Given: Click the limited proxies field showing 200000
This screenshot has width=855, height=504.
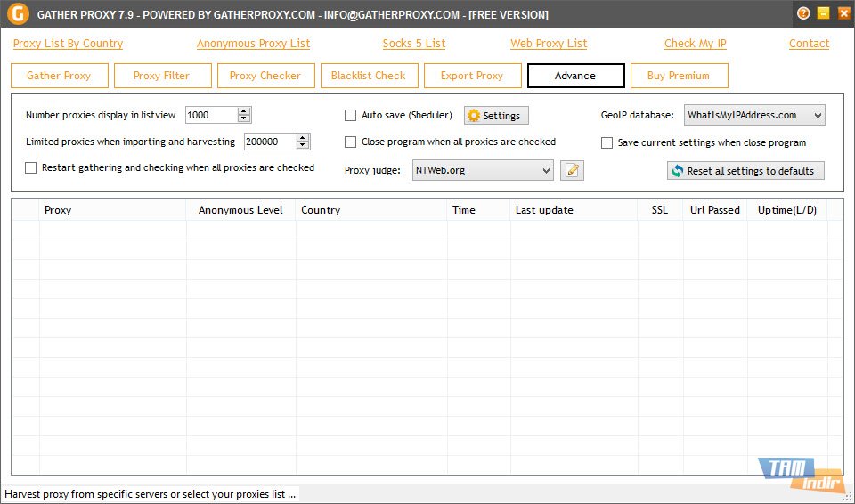Looking at the screenshot, I should tap(271, 142).
